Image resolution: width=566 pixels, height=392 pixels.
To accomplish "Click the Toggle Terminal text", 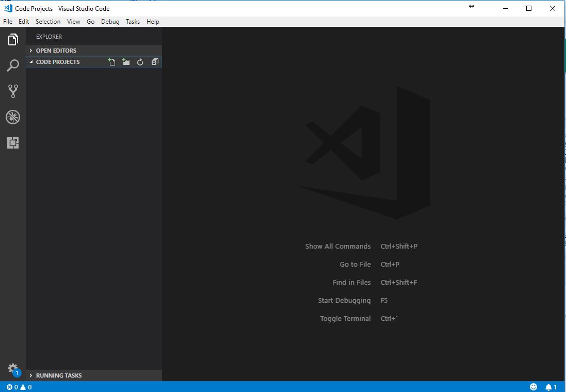I will coord(346,318).
